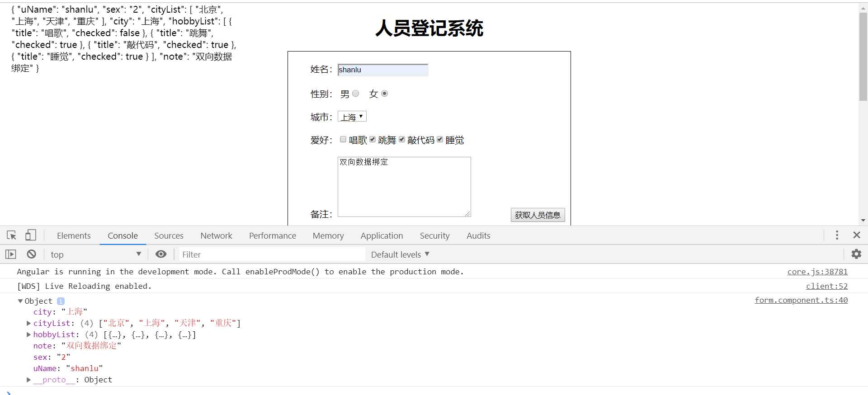Viewport: 868px width, 395px height.
Task: Open the Audits tab
Action: [478, 235]
